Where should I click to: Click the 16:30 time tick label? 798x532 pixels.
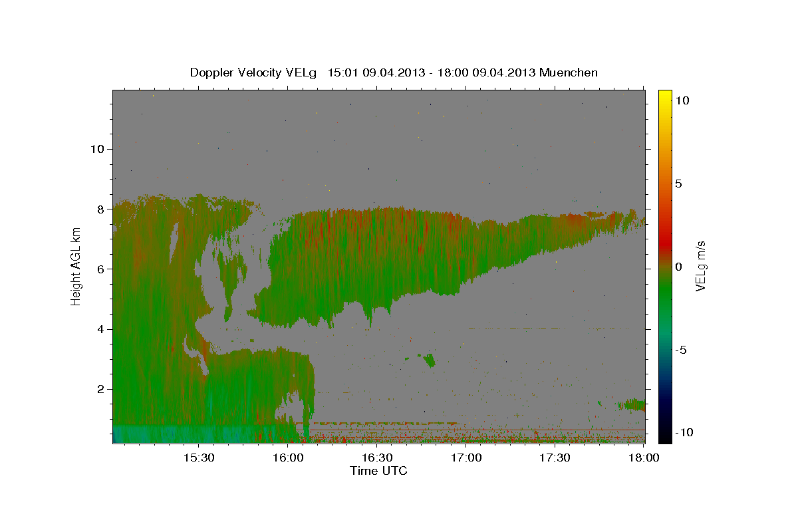[377, 458]
